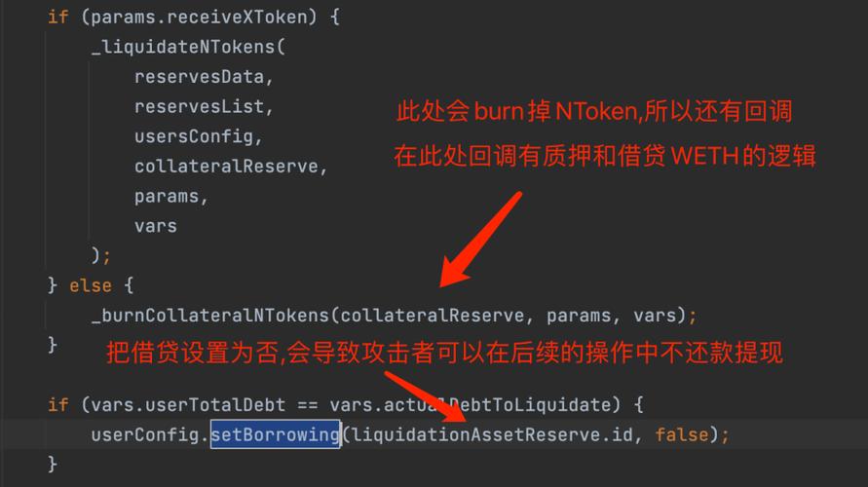Click liquidationAssetReserve.id argument

click(x=492, y=434)
